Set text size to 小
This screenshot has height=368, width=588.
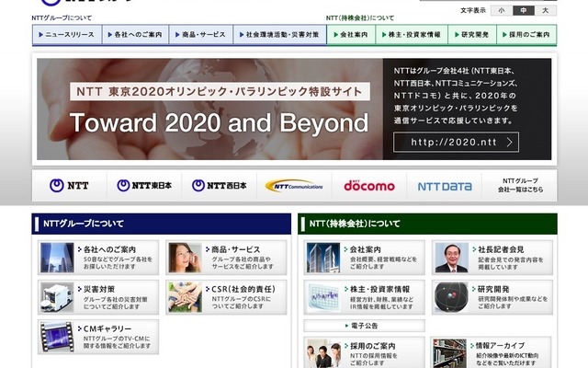point(502,10)
